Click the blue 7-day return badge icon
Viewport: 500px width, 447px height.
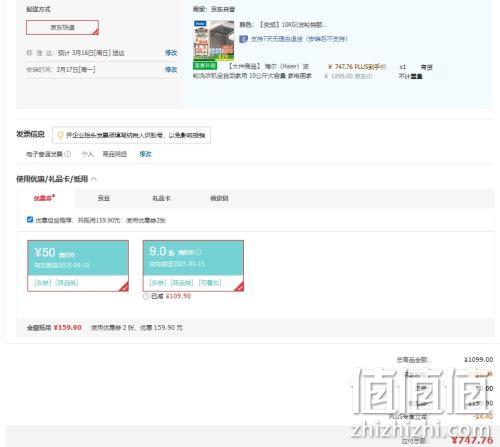[243, 39]
